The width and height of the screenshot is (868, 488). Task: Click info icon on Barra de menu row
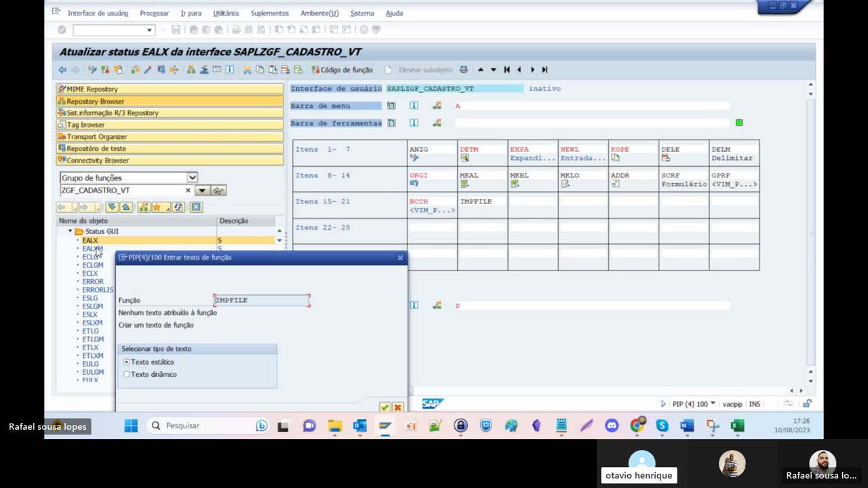414,106
